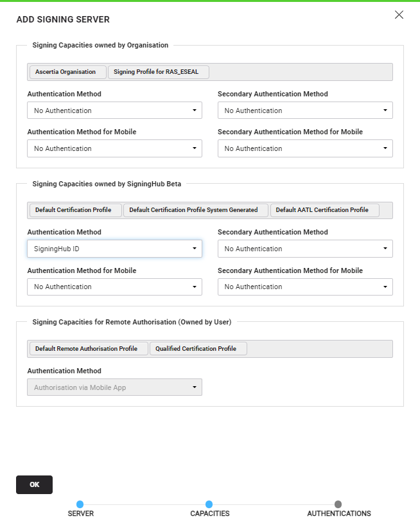Open the SigningHub ID authentication dropdown
420x523 pixels.
point(114,249)
